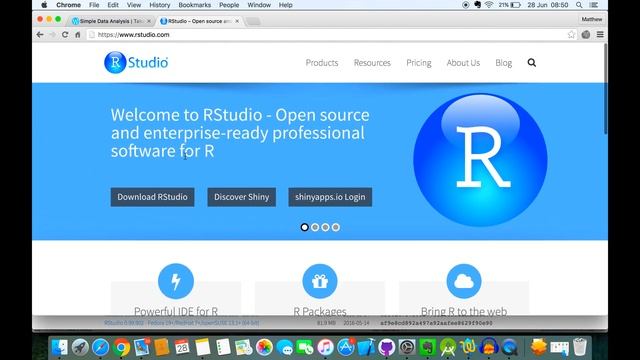Open the site search magnifier icon
This screenshot has height=360, width=640.
pos(531,62)
